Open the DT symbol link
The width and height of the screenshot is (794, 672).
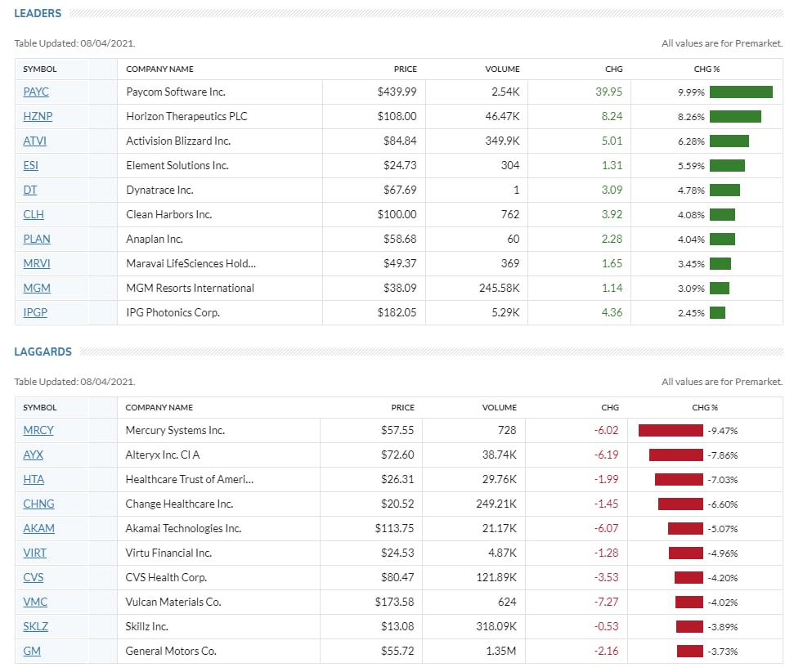(30, 190)
